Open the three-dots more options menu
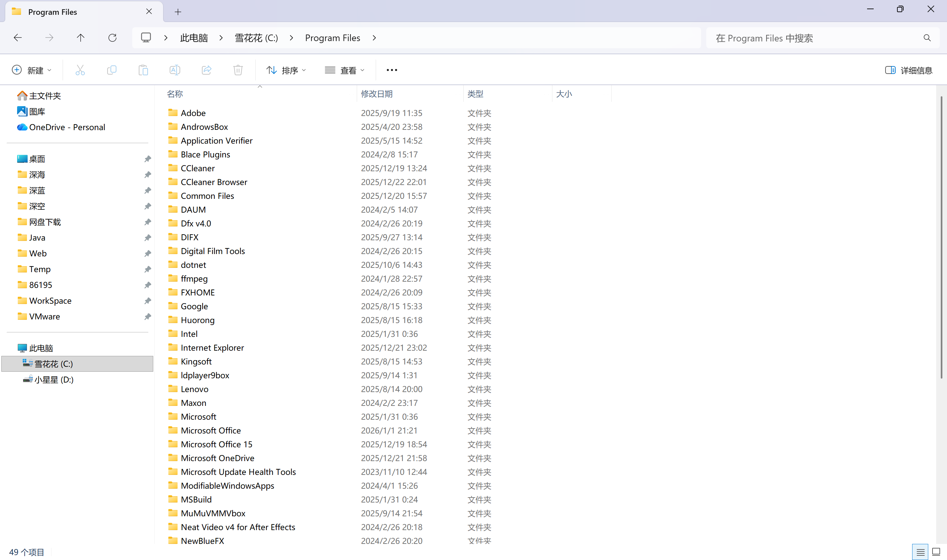The image size is (947, 560). coord(392,70)
